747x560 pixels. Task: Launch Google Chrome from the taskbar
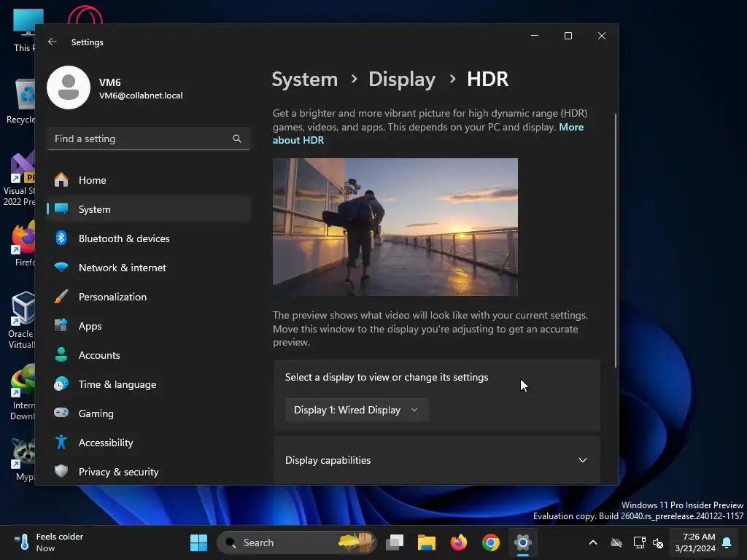pyautogui.click(x=491, y=542)
